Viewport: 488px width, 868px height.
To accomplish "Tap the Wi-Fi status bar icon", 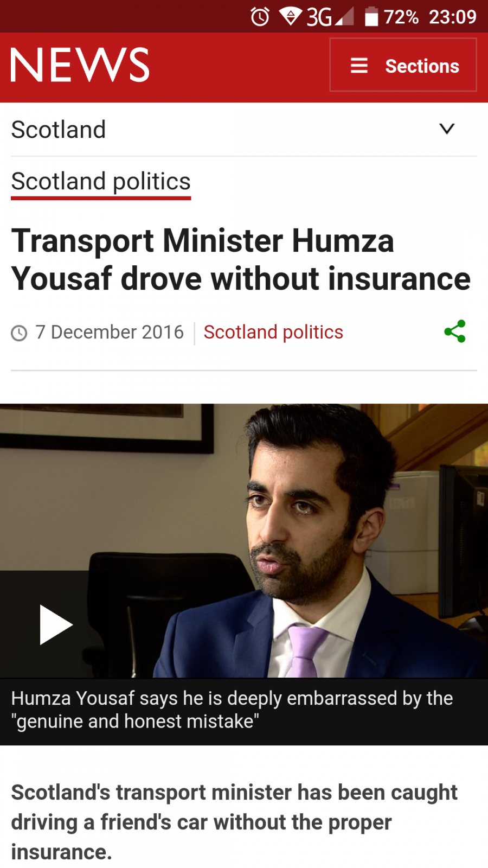I will pyautogui.click(x=291, y=16).
